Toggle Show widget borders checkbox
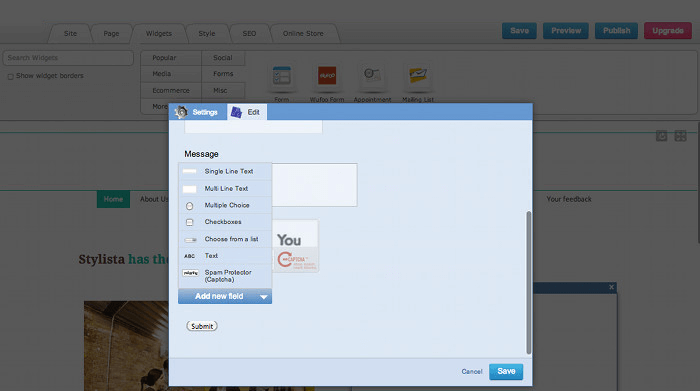The width and height of the screenshot is (700, 391). coord(10,77)
